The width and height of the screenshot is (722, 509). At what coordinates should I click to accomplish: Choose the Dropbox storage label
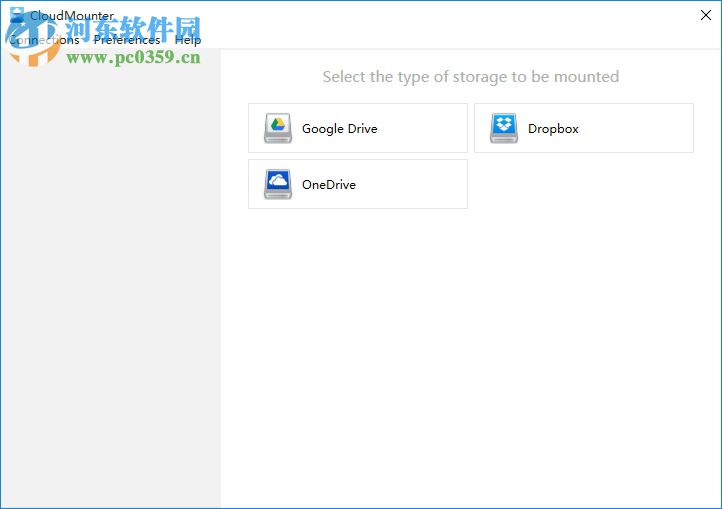pos(553,129)
